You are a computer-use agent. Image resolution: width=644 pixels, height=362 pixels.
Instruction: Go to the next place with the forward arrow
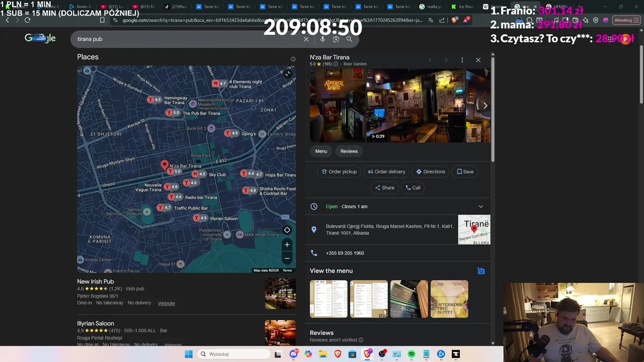click(446, 60)
